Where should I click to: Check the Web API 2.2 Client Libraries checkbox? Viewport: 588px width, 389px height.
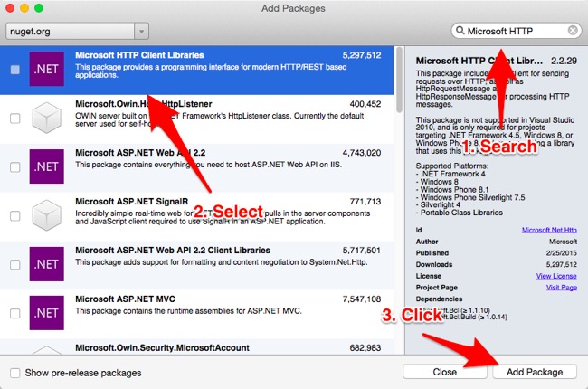[x=15, y=264]
